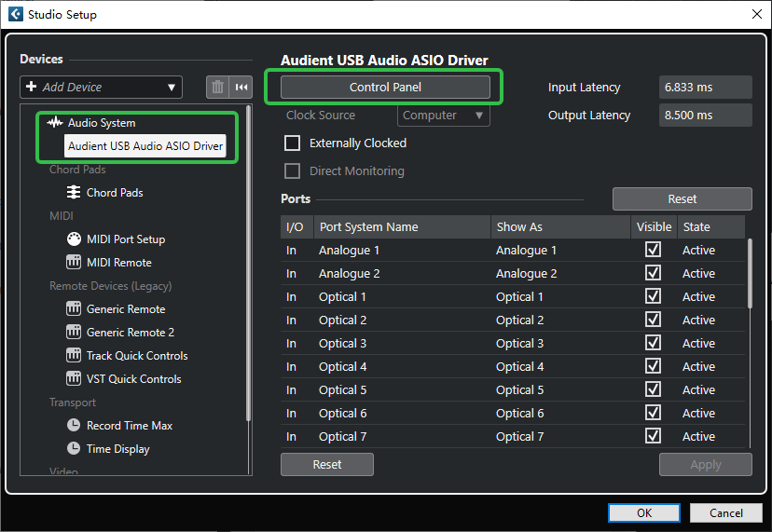
Task: Click the Show As column header
Action: click(x=560, y=227)
